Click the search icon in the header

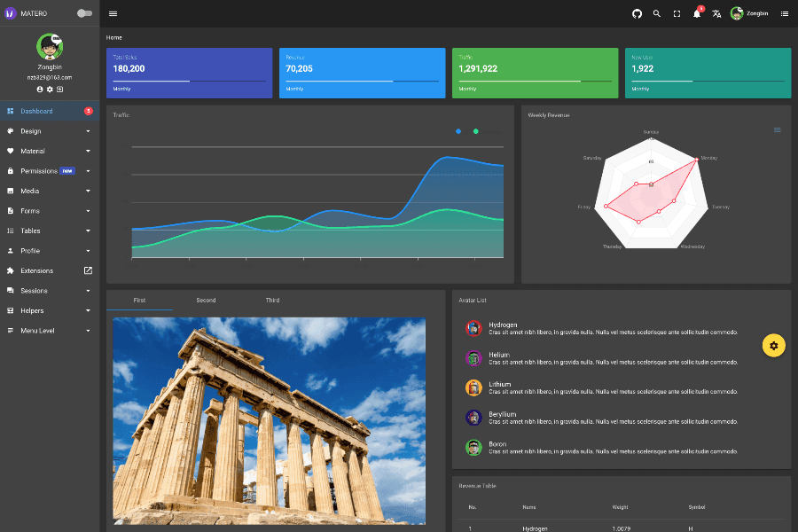point(657,13)
